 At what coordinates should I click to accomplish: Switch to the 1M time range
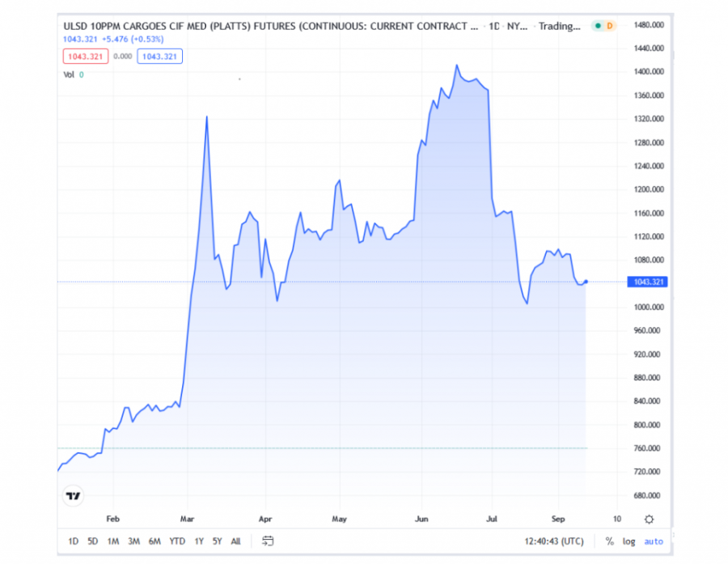tap(113, 541)
